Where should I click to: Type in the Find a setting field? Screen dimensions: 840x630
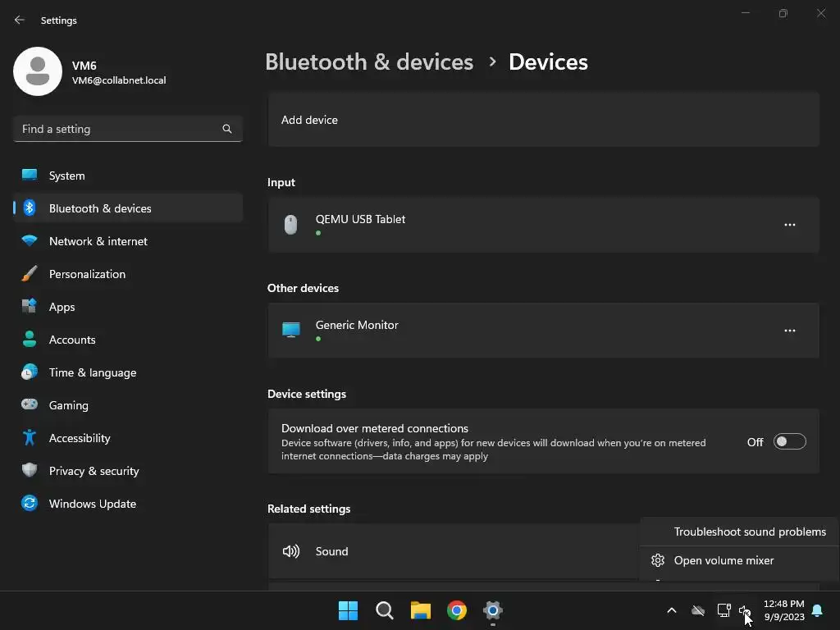coord(119,129)
